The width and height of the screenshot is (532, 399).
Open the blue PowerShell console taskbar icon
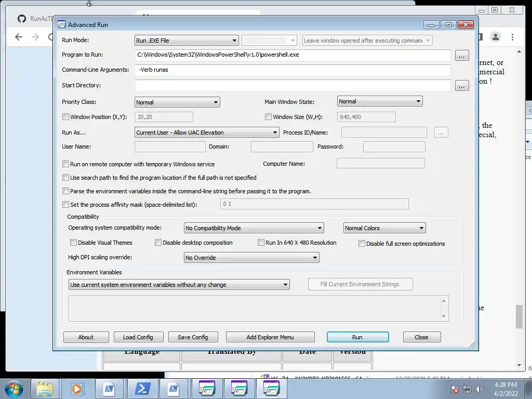point(141,389)
